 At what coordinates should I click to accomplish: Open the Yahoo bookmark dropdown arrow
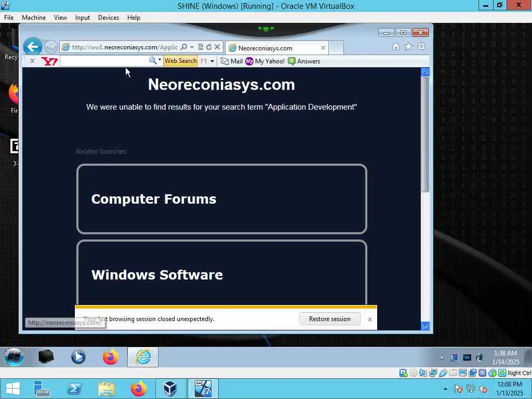tap(212, 61)
